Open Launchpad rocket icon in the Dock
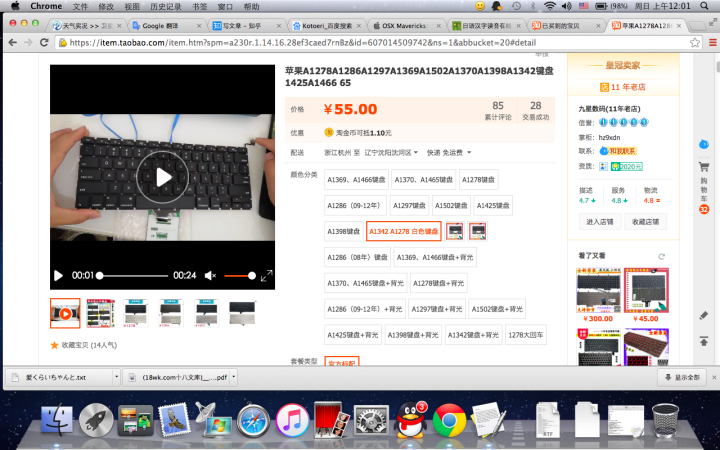Screen dimensions: 720x450 [x=96, y=420]
